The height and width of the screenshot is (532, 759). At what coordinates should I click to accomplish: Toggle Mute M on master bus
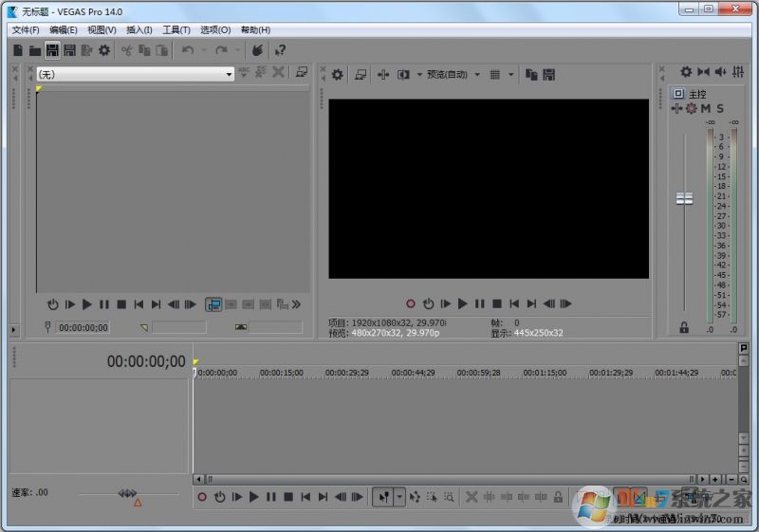[706, 108]
